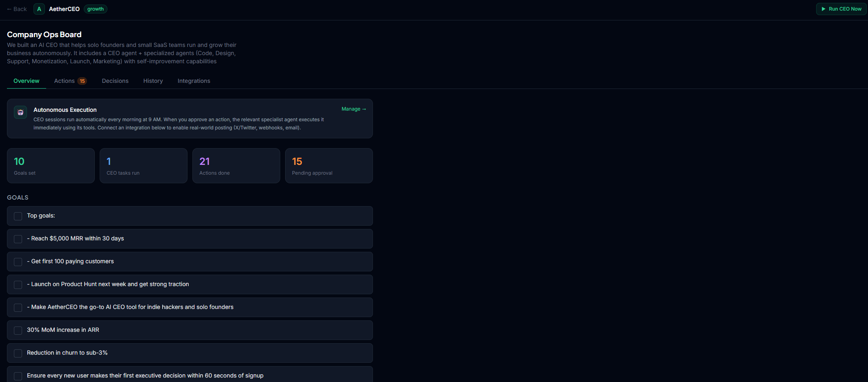Viewport: 868px width, 382px height.
Task: Select the go-to AI CEO tool goal
Action: [x=18, y=307]
